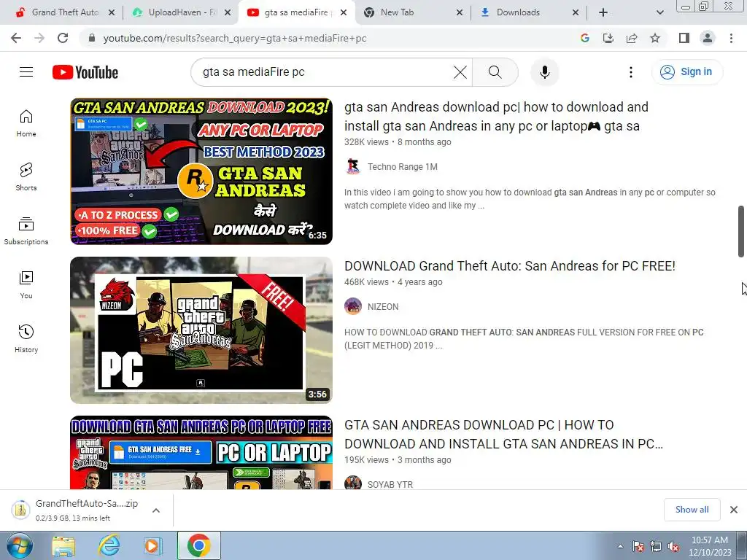This screenshot has width=747, height=560.
Task: Open NIZEON channel name link
Action: point(383,307)
